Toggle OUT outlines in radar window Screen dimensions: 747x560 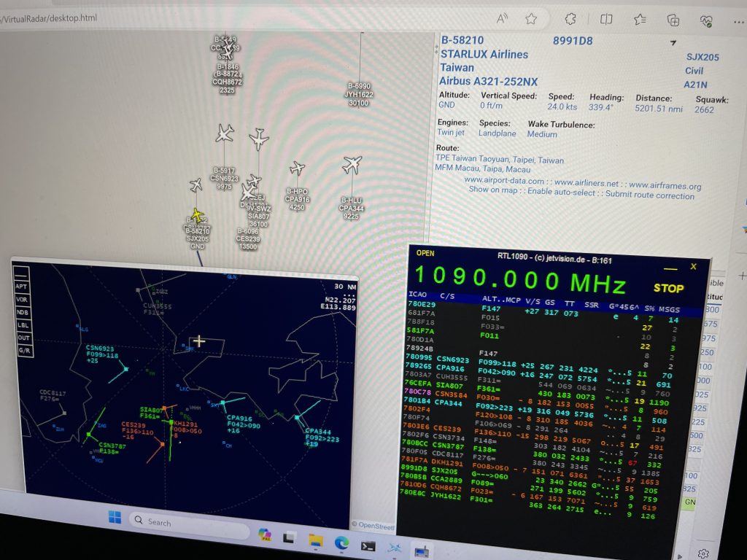pos(24,338)
